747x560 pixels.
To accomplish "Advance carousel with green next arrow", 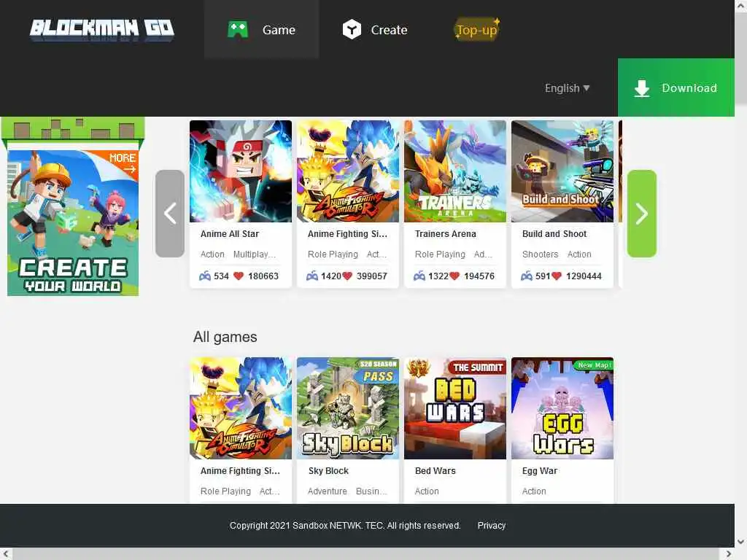I will (642, 214).
